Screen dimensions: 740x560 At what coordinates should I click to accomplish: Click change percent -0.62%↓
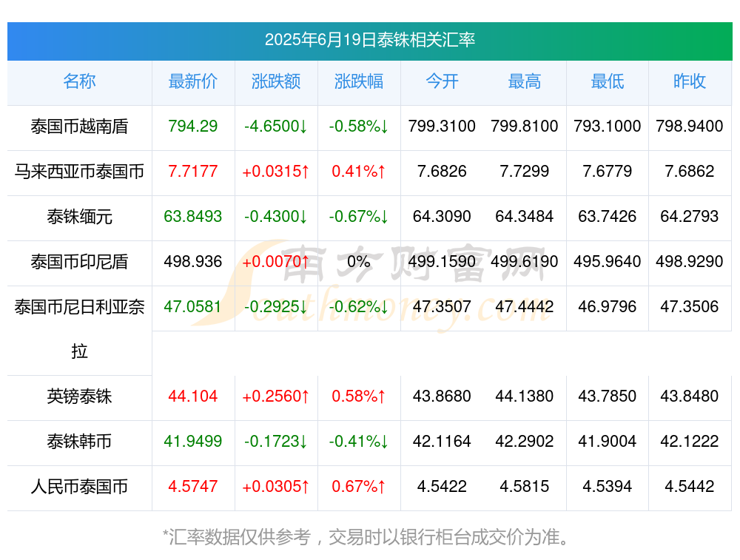(x=359, y=307)
